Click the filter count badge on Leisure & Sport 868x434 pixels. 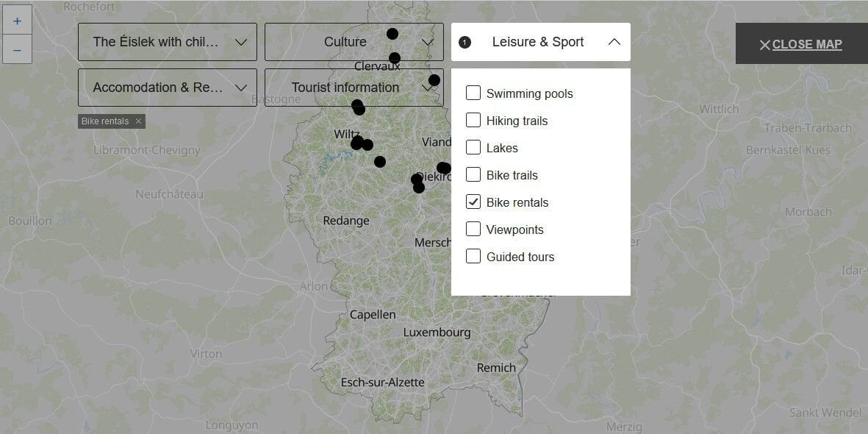[465, 42]
